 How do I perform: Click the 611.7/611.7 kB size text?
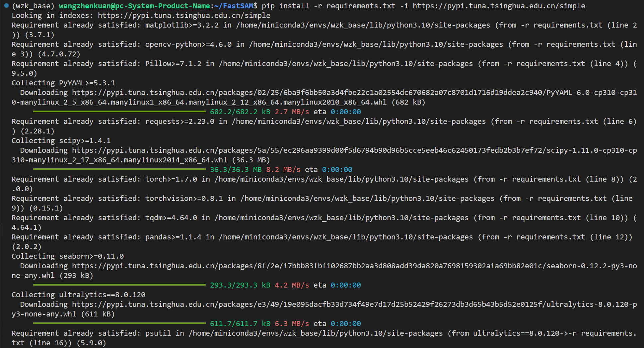click(240, 324)
